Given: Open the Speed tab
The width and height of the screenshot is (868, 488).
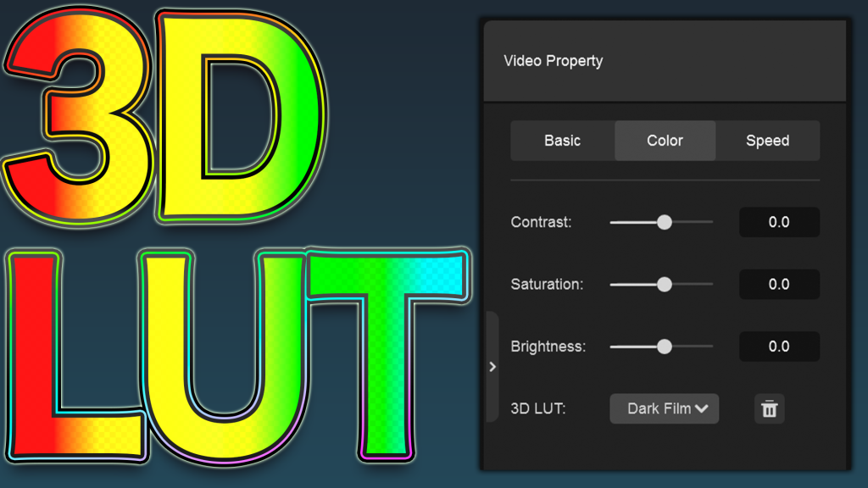Looking at the screenshot, I should 767,141.
